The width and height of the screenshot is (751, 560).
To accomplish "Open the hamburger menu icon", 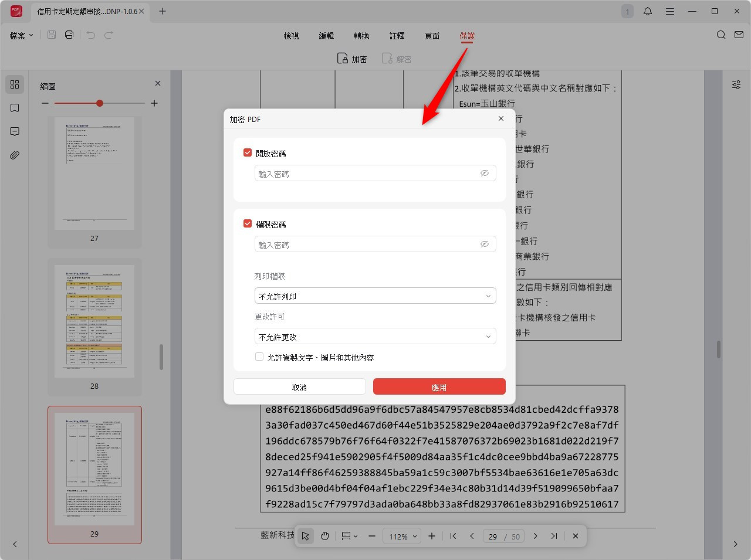I will pos(670,11).
